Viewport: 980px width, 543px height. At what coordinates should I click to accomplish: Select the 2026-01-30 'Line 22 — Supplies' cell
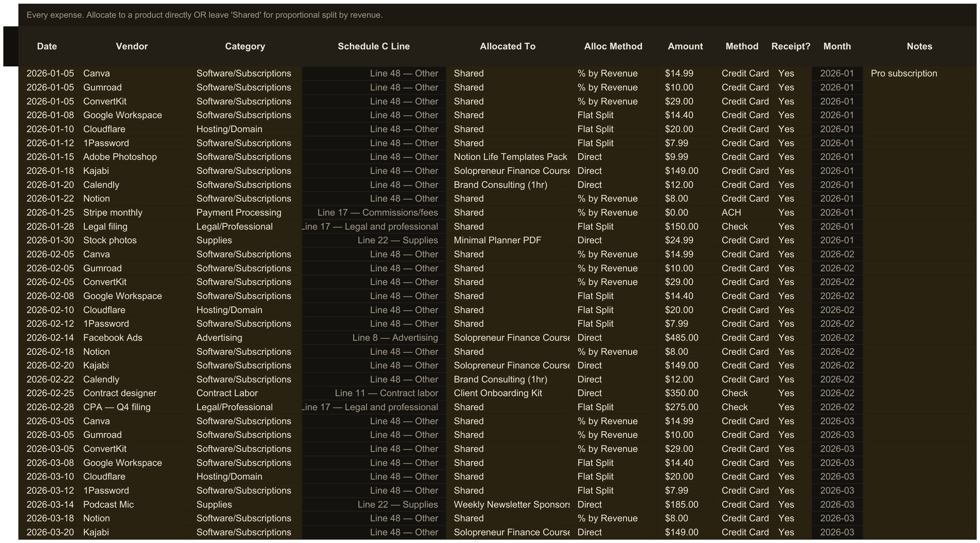click(x=374, y=240)
